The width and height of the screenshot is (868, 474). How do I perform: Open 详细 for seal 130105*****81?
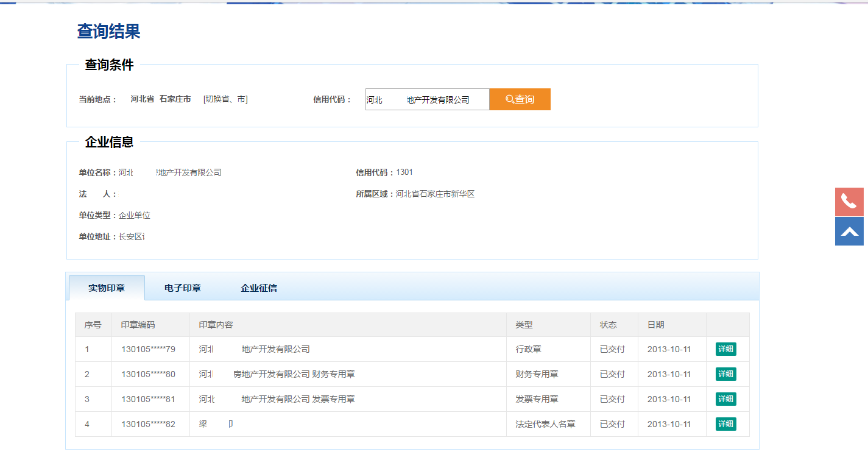726,399
